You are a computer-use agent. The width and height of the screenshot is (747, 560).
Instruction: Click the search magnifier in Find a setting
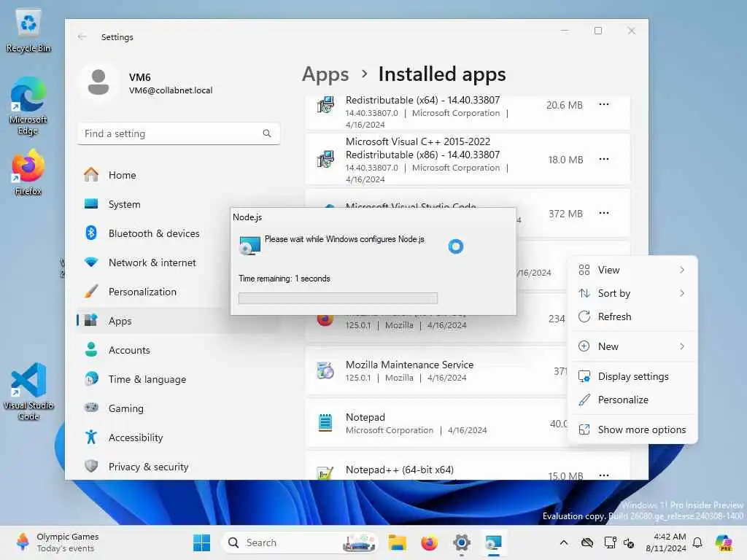point(267,134)
